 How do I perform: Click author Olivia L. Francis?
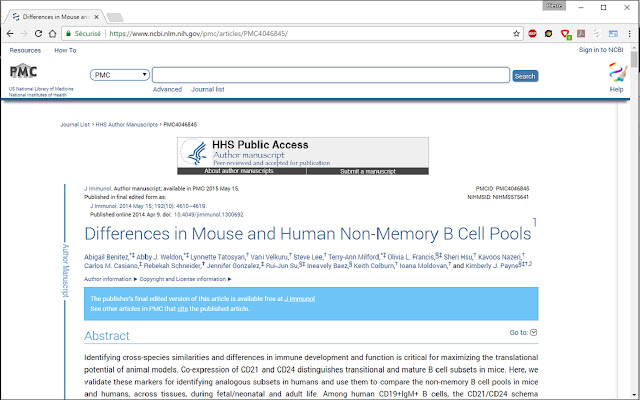(410, 257)
